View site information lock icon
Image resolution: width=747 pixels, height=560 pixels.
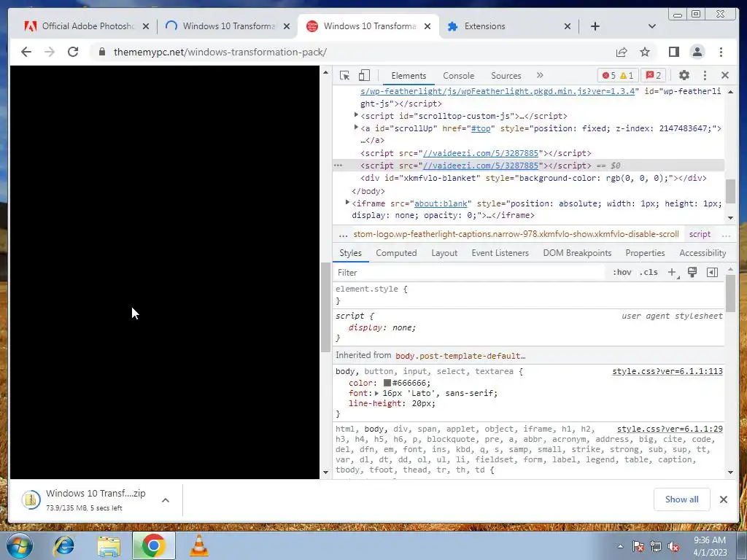(101, 52)
